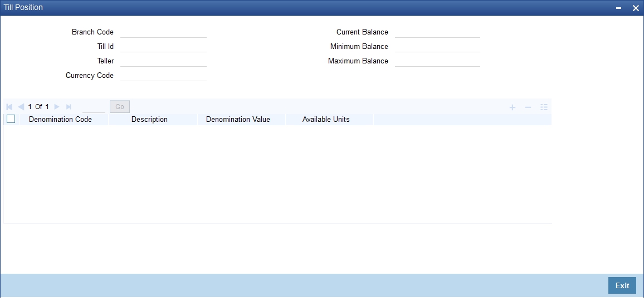The image size is (644, 301).
Task: Go to previous page of denomination grid
Action: coord(21,107)
